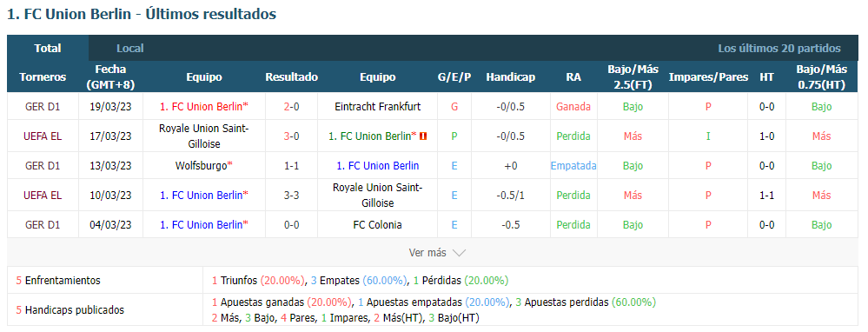Screen dimensions: 868x332
Task: Click the 3-0 score on 17/03/23
Action: (x=291, y=136)
